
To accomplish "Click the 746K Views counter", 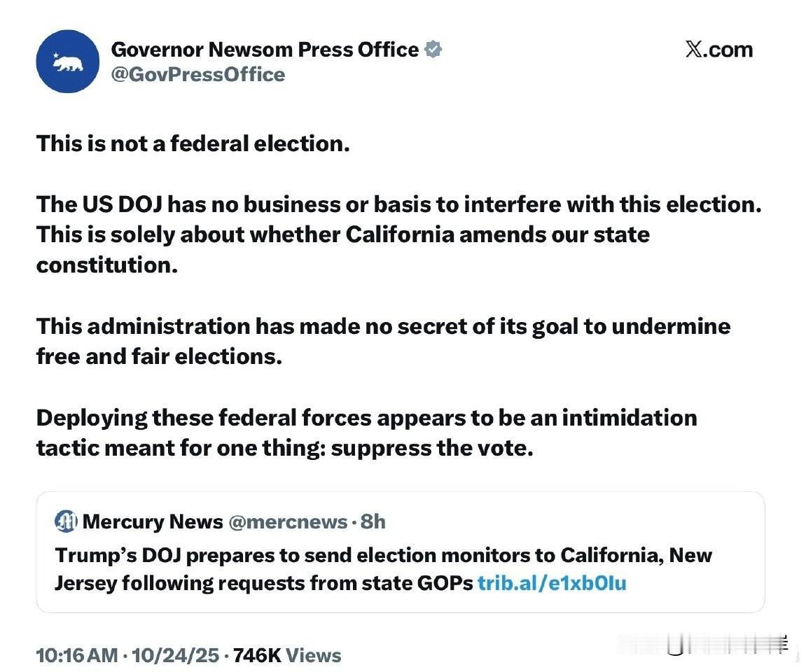I will pyautogui.click(x=287, y=655).
